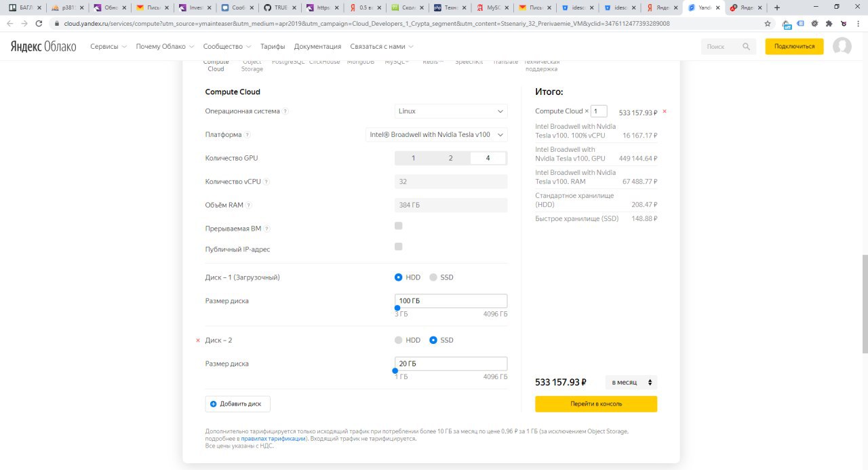868x470 pixels.
Task: Click Перейти в консоль button
Action: pos(596,404)
